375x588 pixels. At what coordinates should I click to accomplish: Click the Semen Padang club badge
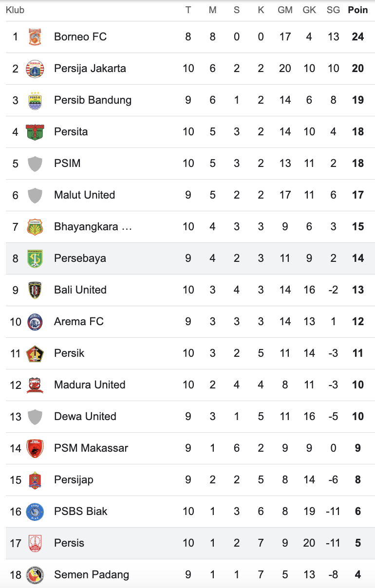point(35,575)
